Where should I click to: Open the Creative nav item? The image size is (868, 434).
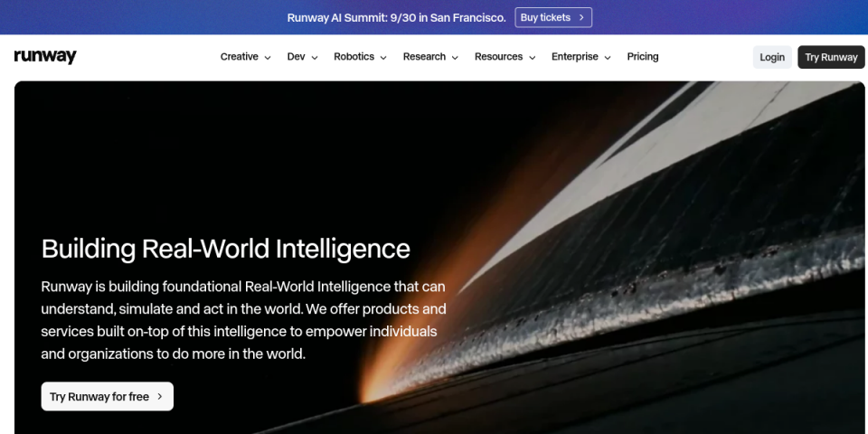point(239,56)
